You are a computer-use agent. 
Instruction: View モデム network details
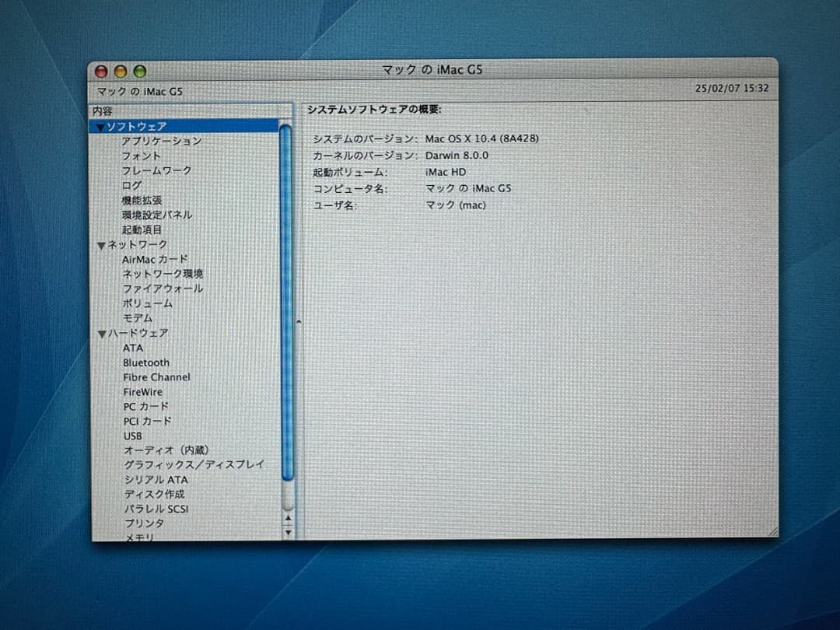pos(137,318)
